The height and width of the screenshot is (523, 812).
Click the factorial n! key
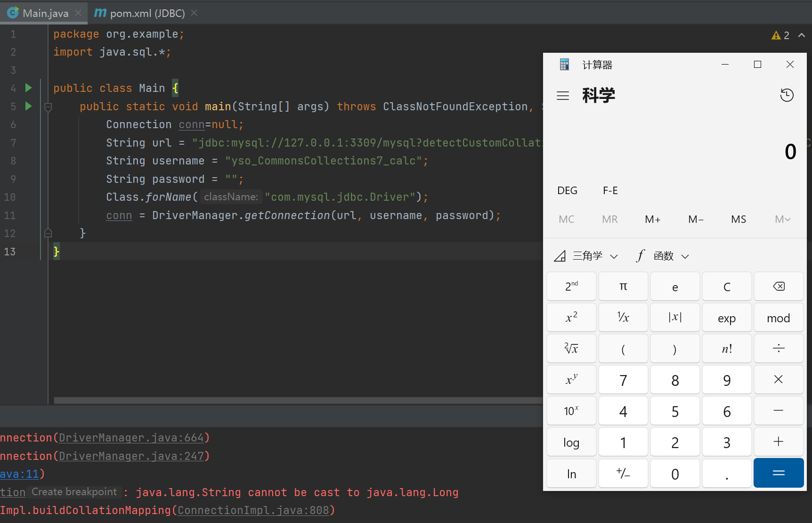tap(727, 349)
